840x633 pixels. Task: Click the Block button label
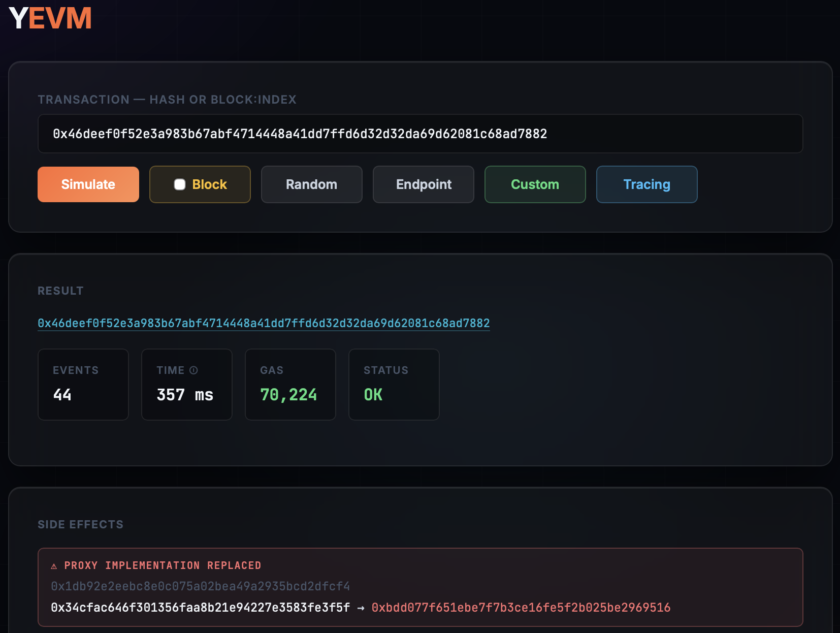[210, 184]
